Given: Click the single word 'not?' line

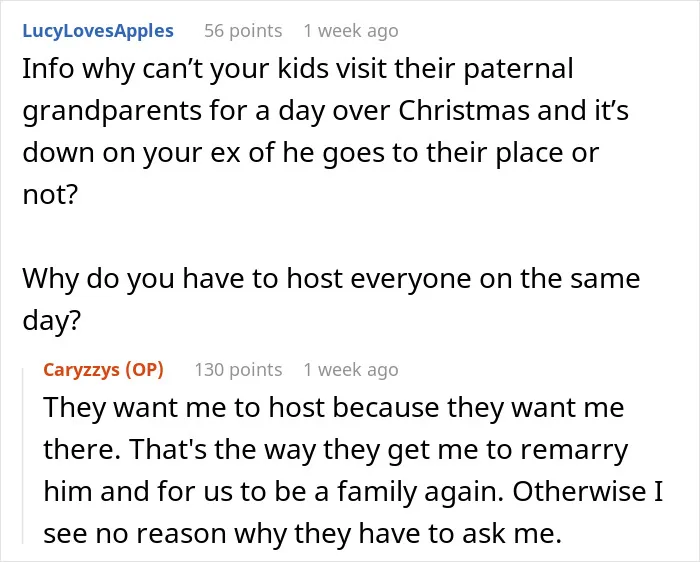Looking at the screenshot, I should click(50, 195).
